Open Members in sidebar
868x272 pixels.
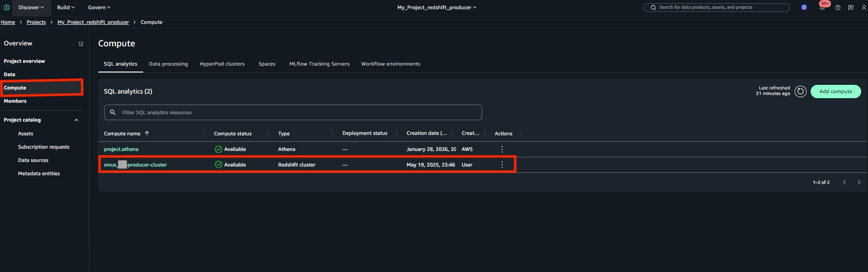click(x=15, y=101)
